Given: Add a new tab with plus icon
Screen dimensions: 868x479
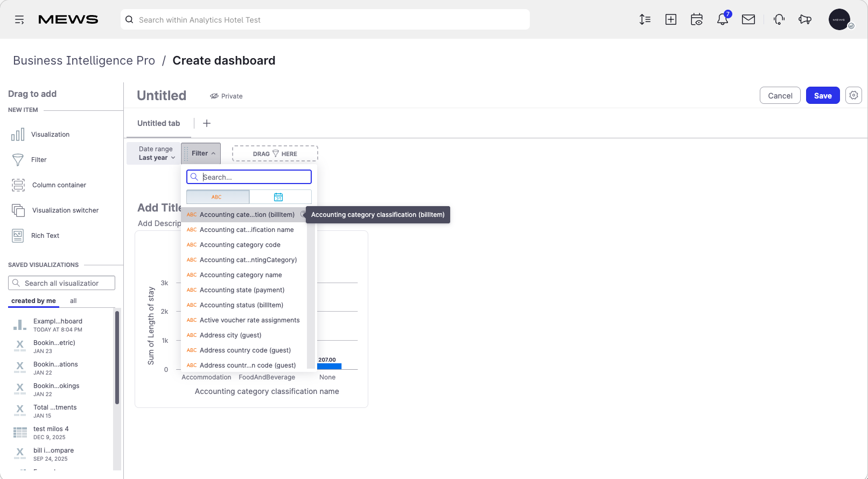Looking at the screenshot, I should click(207, 123).
